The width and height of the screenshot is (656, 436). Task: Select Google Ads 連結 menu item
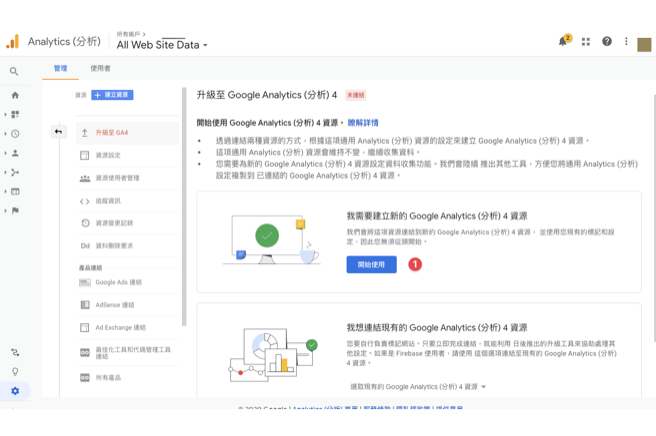[x=127, y=282]
